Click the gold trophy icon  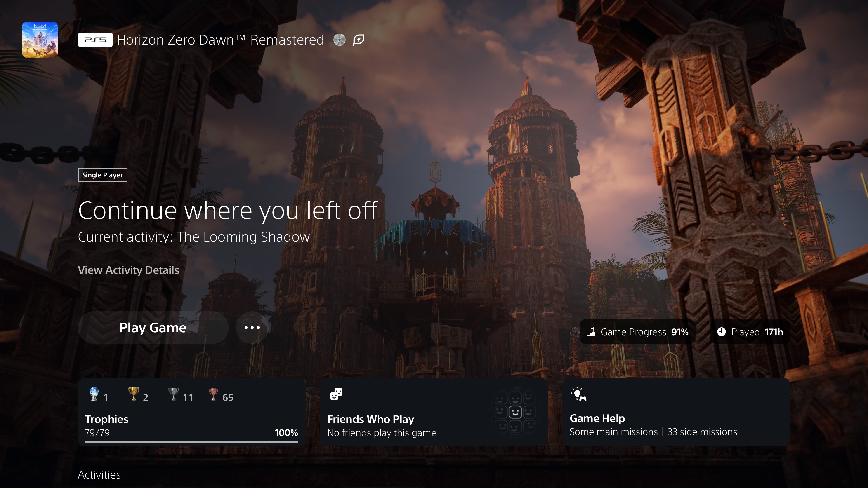coord(134,394)
